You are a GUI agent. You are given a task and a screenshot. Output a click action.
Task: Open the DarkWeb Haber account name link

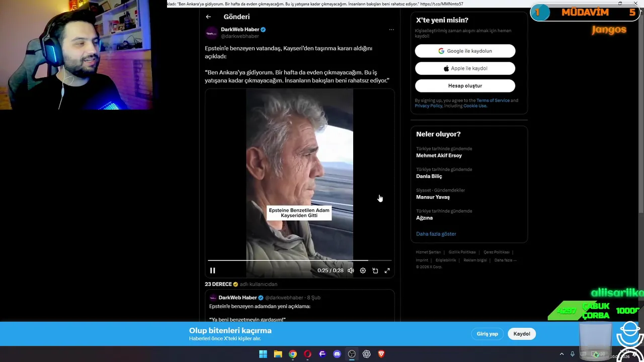(x=240, y=30)
